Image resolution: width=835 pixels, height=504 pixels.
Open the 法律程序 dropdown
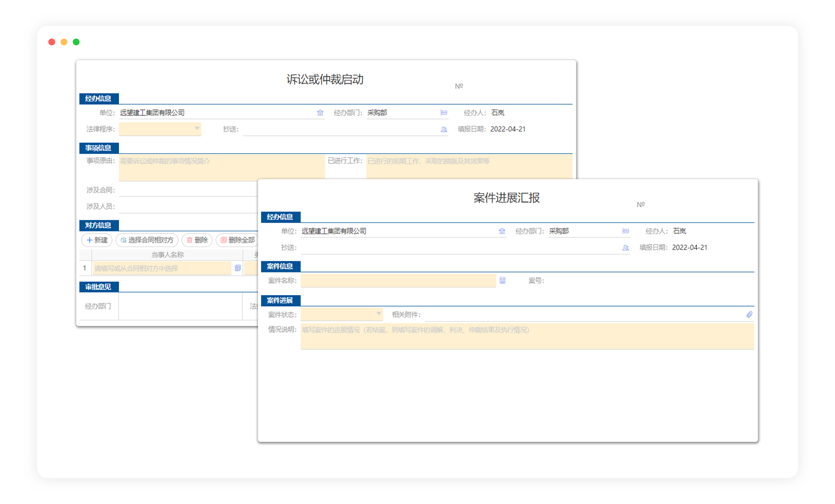[160, 129]
